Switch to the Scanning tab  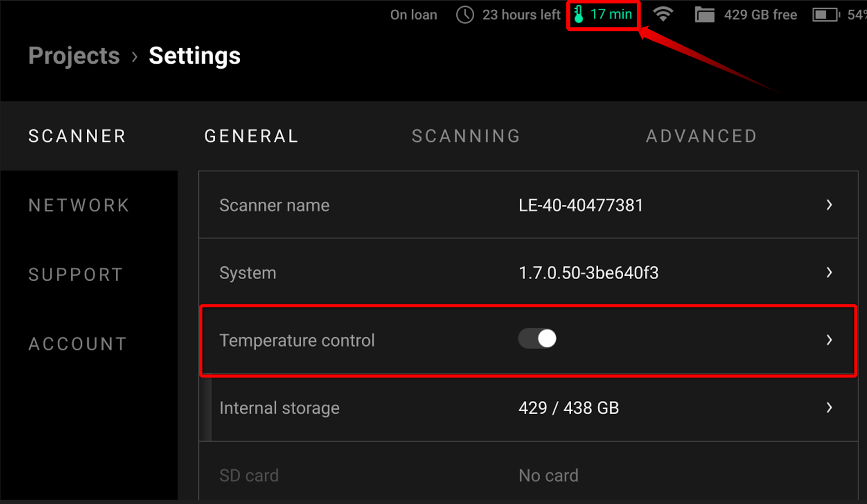point(466,136)
